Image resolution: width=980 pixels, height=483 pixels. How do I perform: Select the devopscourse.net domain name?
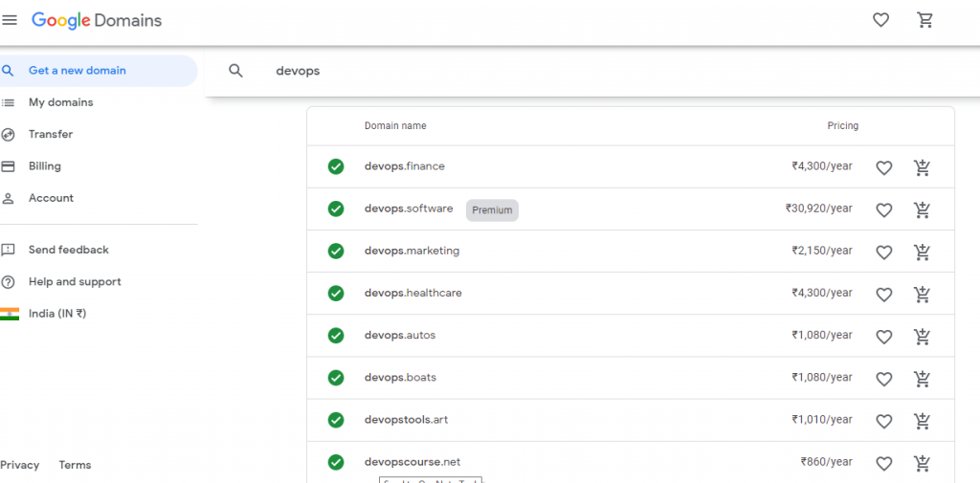[x=412, y=462]
